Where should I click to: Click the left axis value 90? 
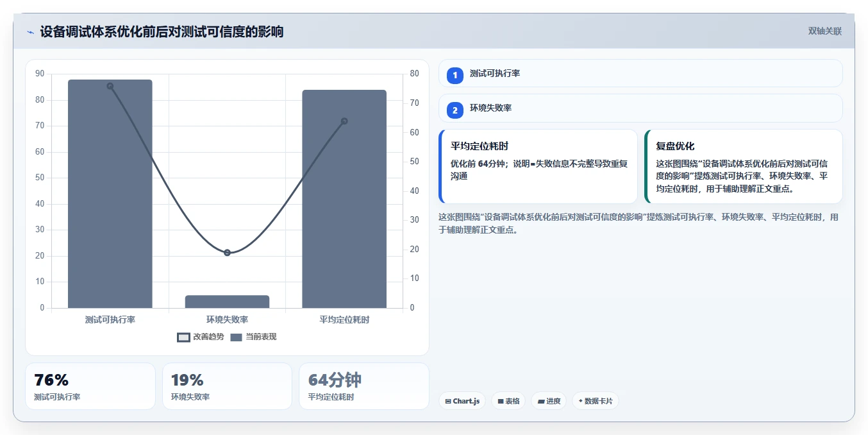[40, 74]
